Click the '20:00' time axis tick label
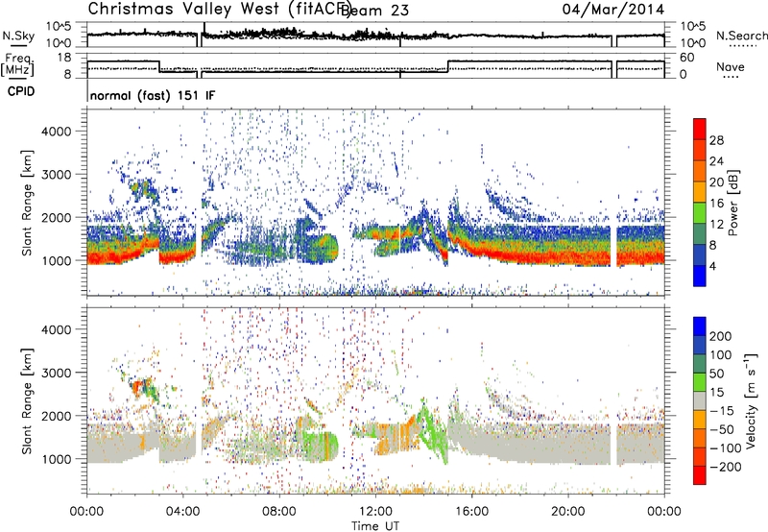 click(x=567, y=512)
